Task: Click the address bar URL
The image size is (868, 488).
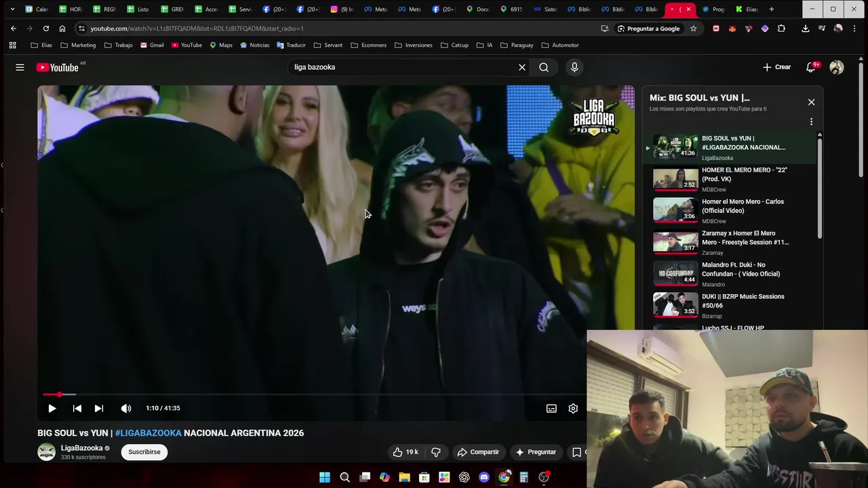Action: [x=197, y=28]
